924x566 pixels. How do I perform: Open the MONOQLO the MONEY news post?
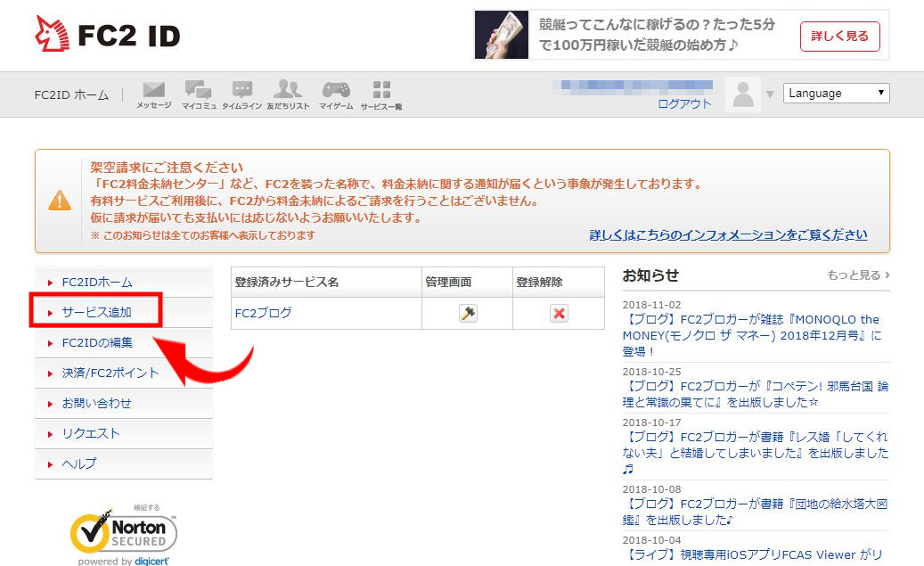coord(752,335)
